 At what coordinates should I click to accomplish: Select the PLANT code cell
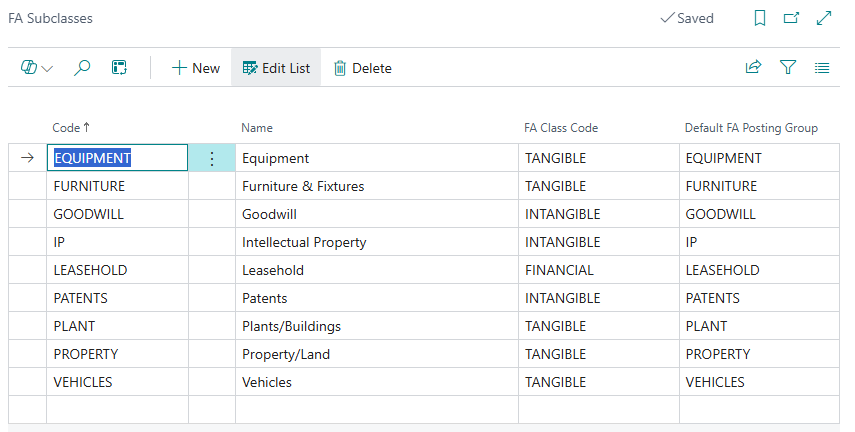(117, 326)
